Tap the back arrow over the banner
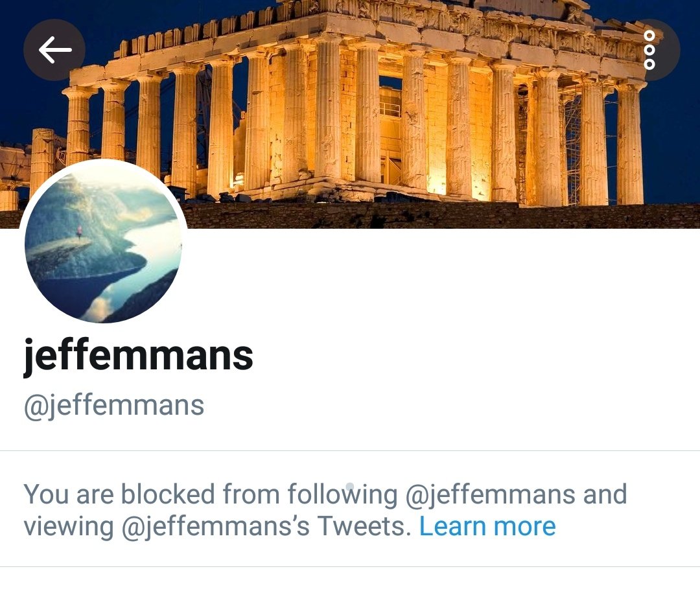Image resolution: width=700 pixels, height=591 pixels. pos(54,49)
